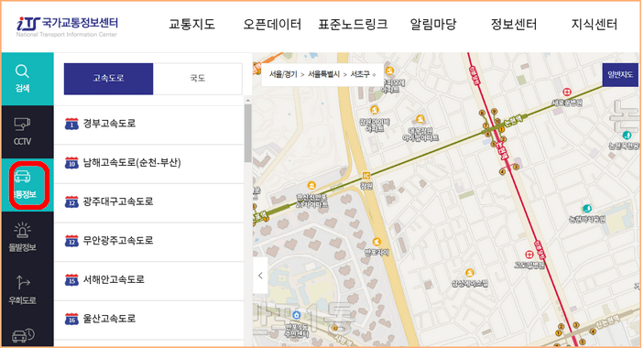644x348 pixels.
Task: Open the 지식센터 menu
Action: (594, 24)
